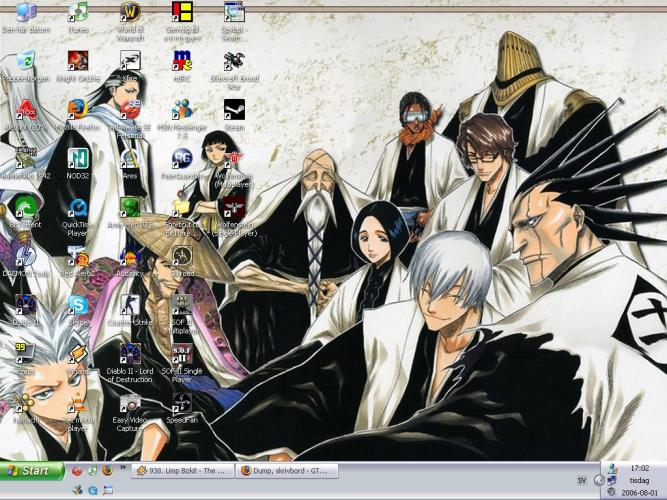Switch to Dump, skrivbord Firefox taskbar button

(x=287, y=471)
